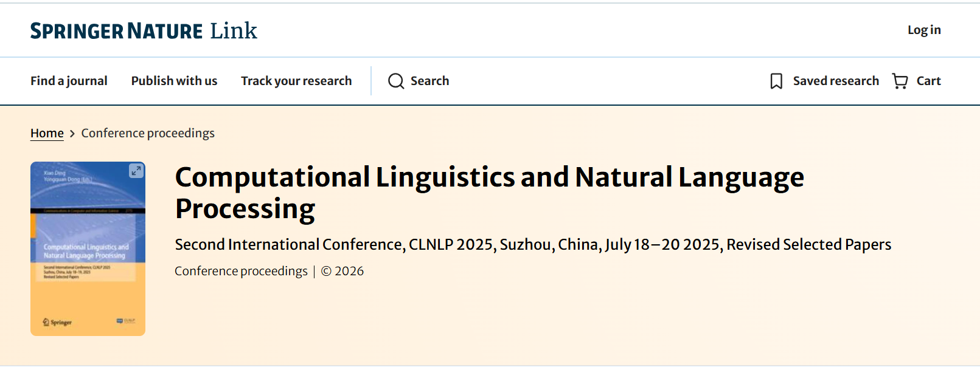Enlarge the cover using the expand icon
This screenshot has width=980, height=367.
136,171
